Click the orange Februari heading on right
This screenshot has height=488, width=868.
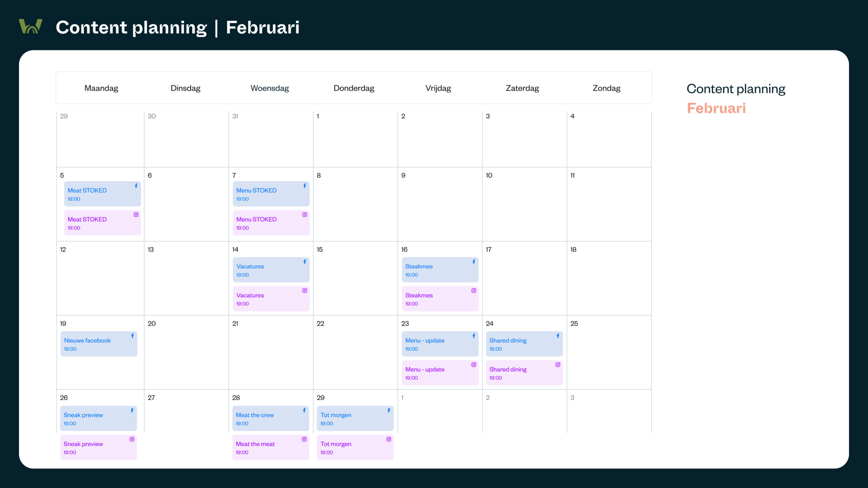point(716,108)
